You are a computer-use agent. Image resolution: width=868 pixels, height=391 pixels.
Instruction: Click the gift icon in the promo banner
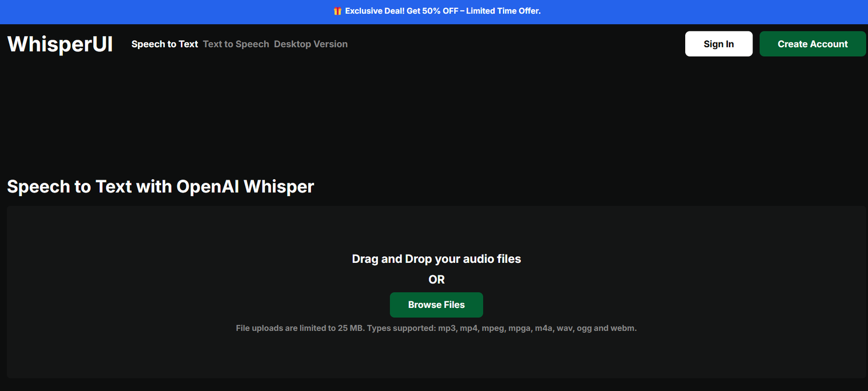337,11
